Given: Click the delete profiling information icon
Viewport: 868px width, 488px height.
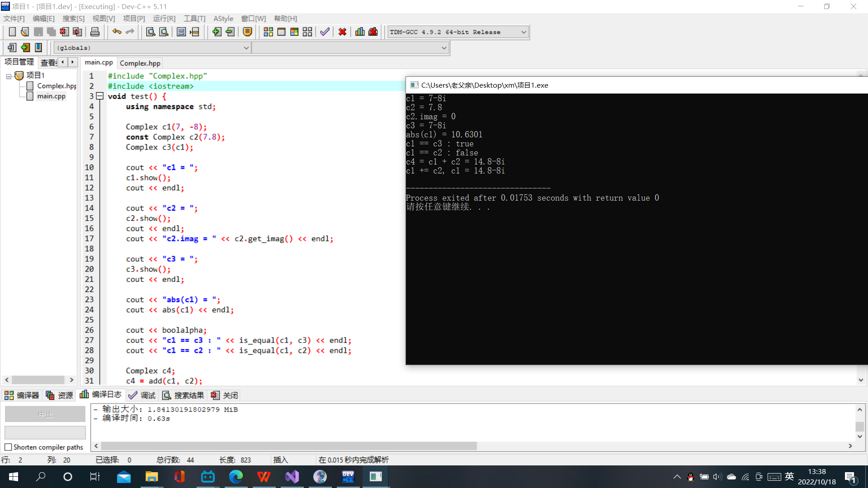Looking at the screenshot, I should pos(373,32).
